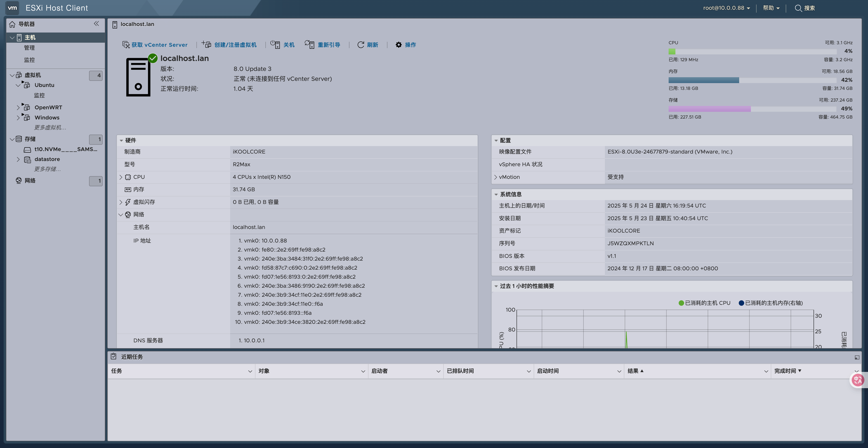
Task: Collapse the 配置 configuration panel
Action: point(496,141)
